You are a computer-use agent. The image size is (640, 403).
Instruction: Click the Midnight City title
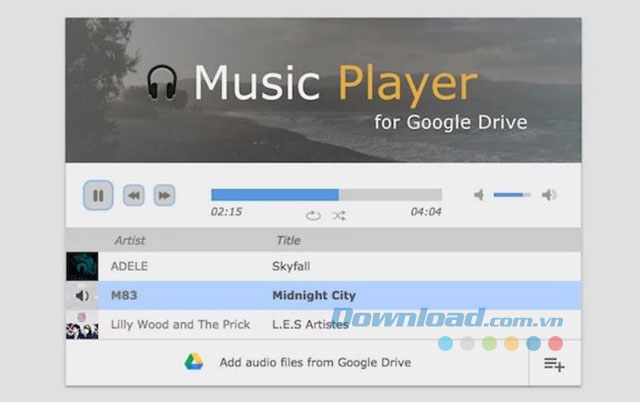(314, 295)
